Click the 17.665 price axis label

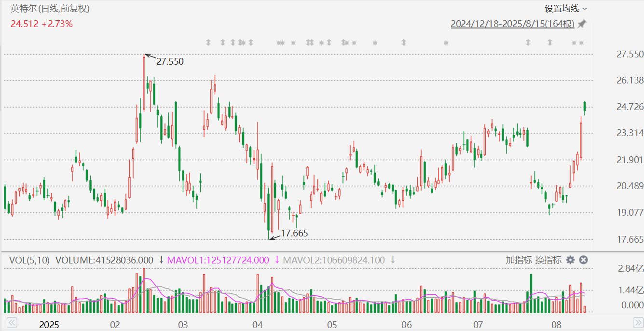(x=630, y=239)
